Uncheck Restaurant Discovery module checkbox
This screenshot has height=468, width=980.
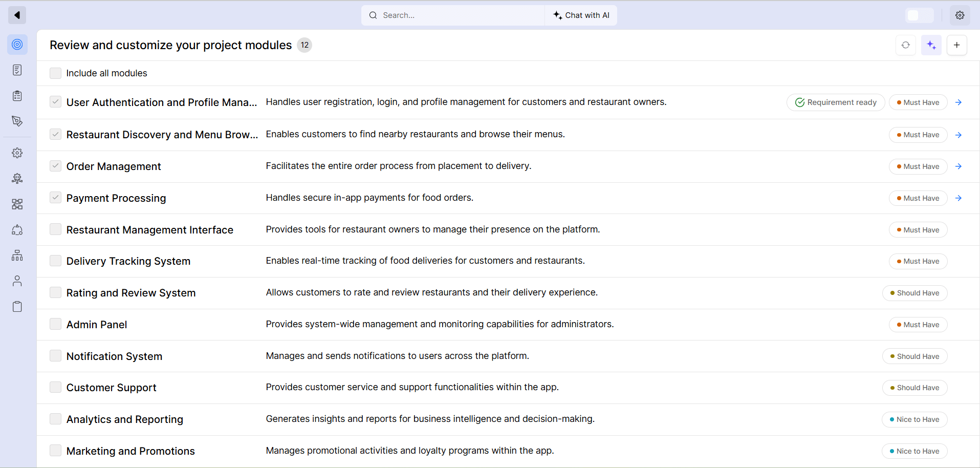point(55,134)
